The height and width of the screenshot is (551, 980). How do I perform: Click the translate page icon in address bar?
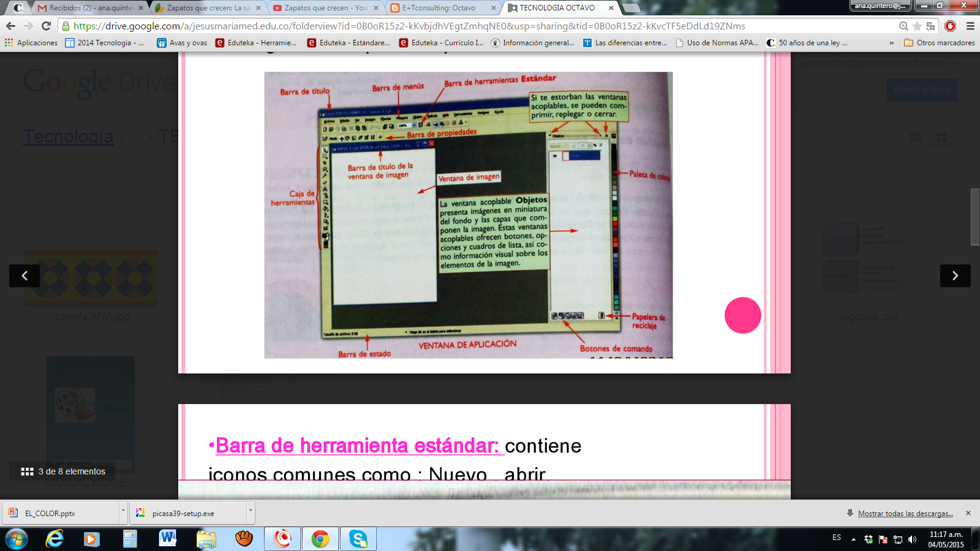pos(930,26)
